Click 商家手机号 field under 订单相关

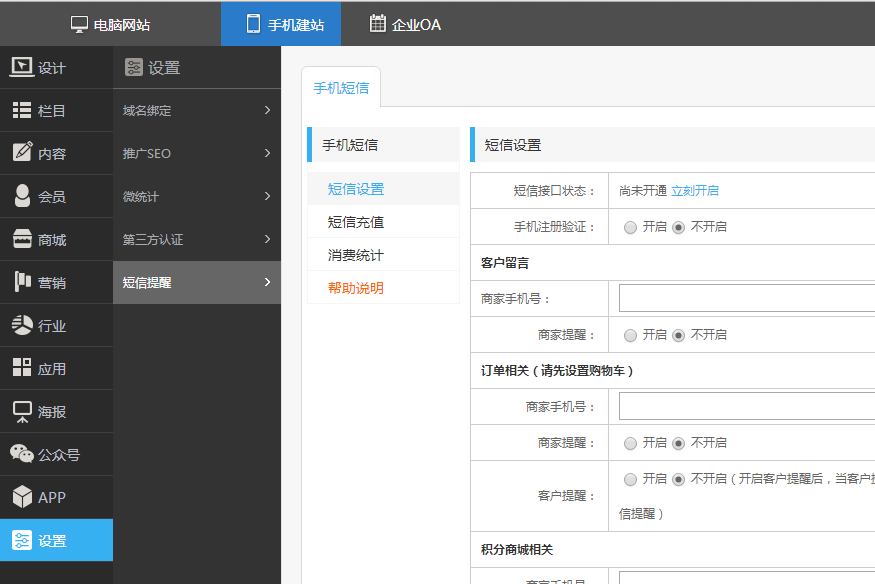pos(747,406)
